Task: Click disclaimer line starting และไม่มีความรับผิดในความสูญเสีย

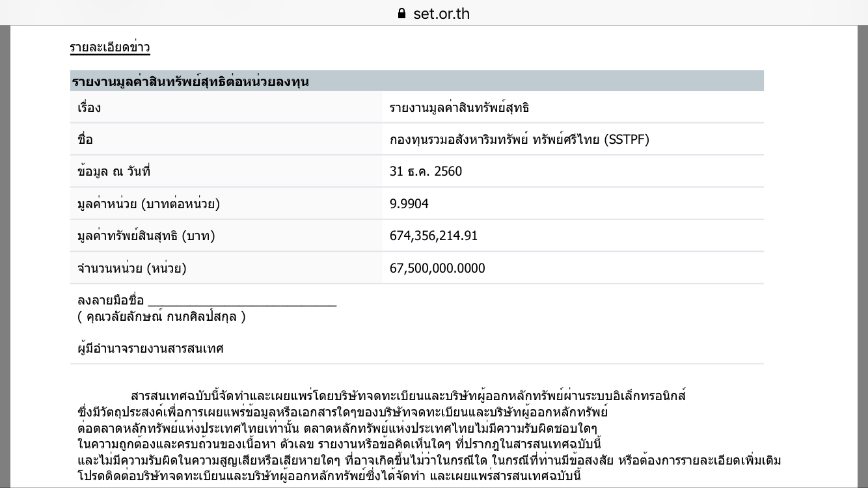Action: [429, 461]
